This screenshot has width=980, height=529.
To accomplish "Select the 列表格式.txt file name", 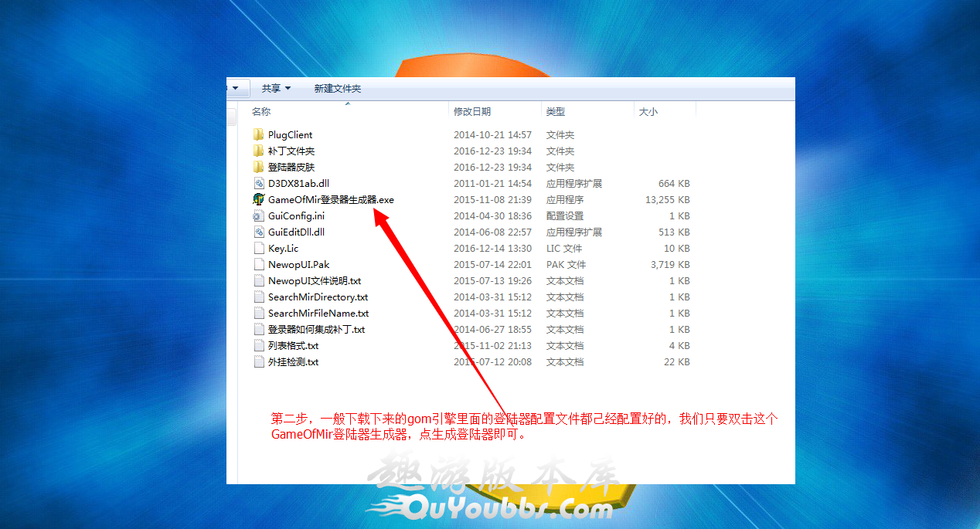I will [293, 346].
